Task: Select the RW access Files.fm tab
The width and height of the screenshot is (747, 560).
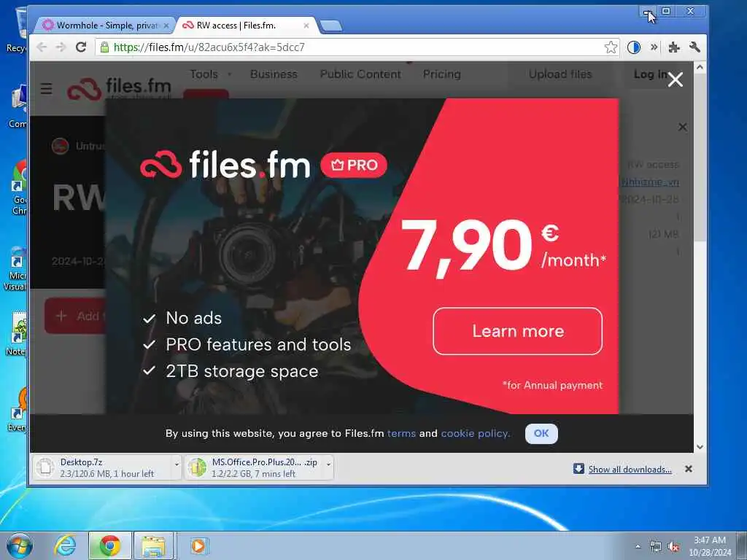Action: [245, 26]
